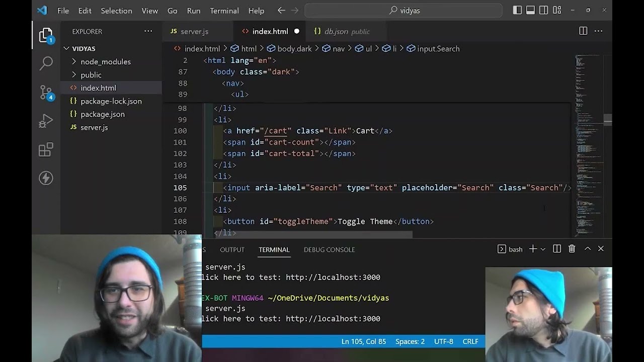Open the Run menu
Image resolution: width=644 pixels, height=362 pixels.
tap(194, 11)
